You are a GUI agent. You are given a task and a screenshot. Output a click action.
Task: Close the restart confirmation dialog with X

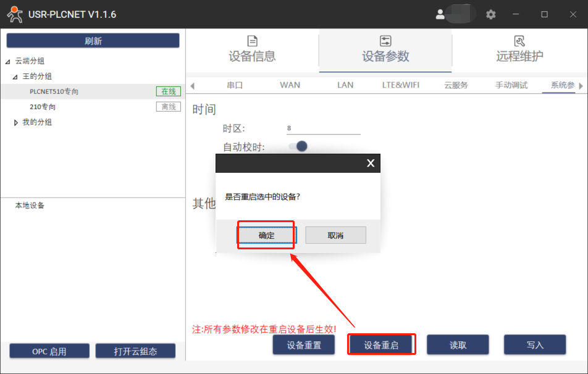pos(371,163)
